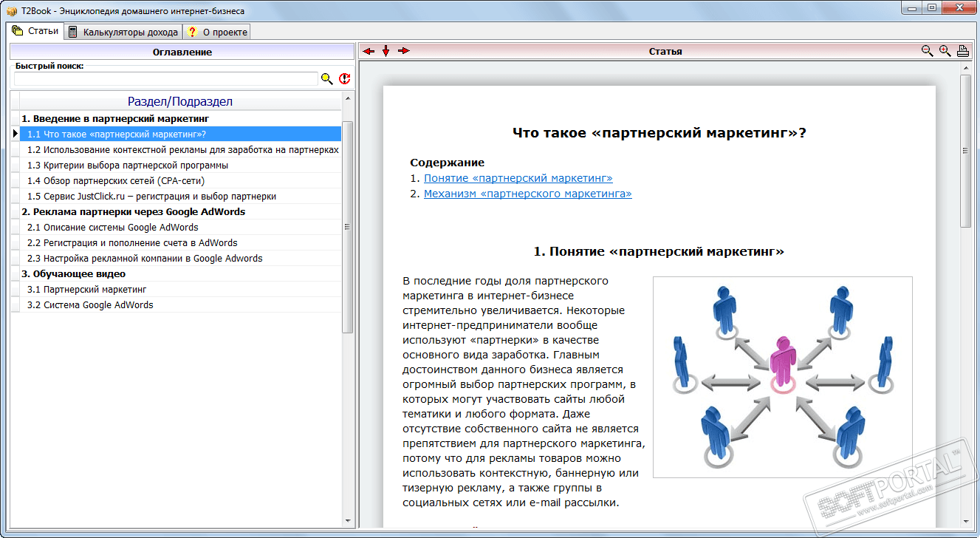Open 1.2 Использование контекстной рекламы article
This screenshot has height=538, width=980.
pos(181,149)
